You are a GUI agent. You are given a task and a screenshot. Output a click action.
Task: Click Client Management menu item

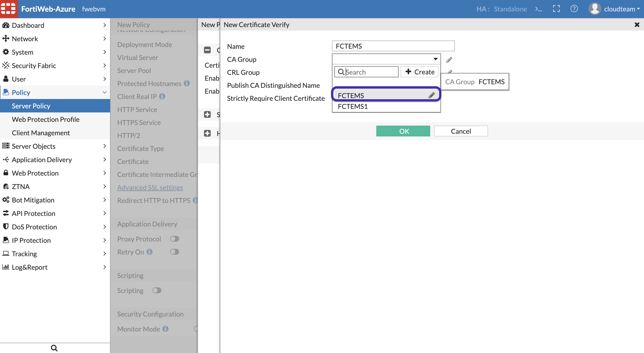[41, 133]
